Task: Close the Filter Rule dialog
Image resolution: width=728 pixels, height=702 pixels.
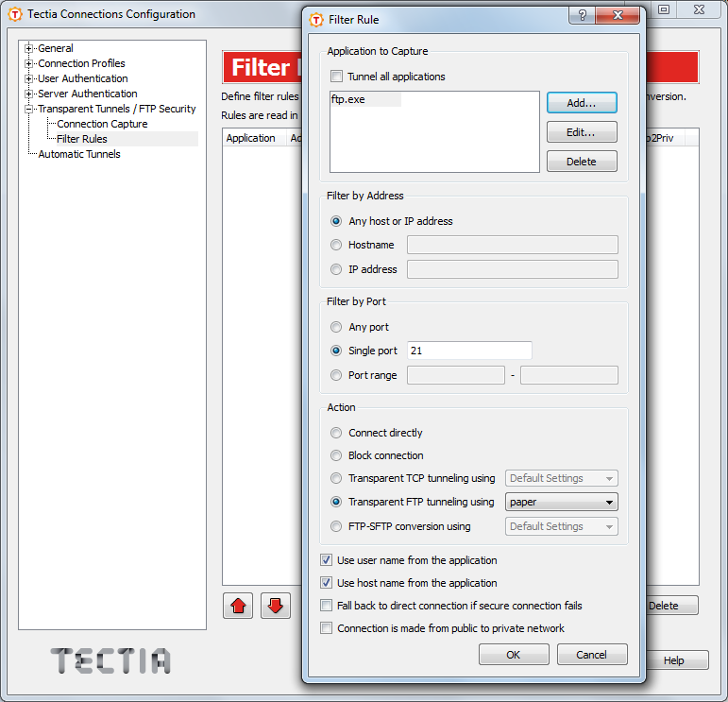Action: click(x=618, y=15)
